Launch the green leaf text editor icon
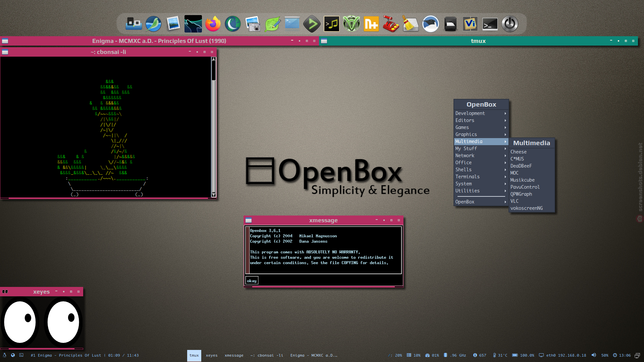Screen dimensions: 644x362 click(x=272, y=24)
